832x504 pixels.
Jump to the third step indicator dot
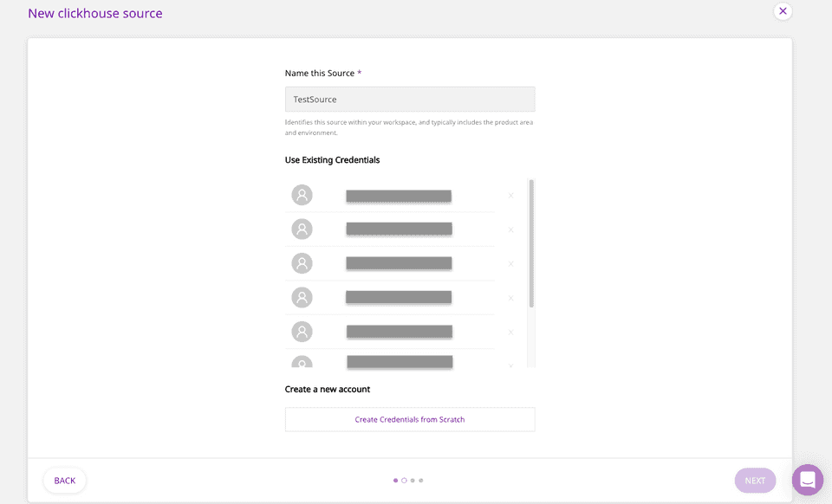[413, 480]
